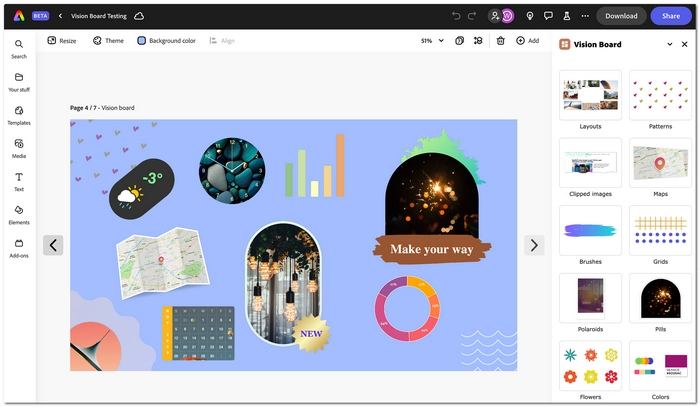Open Add-ons in the sidebar
This screenshot has height=407, width=700.
click(x=19, y=248)
